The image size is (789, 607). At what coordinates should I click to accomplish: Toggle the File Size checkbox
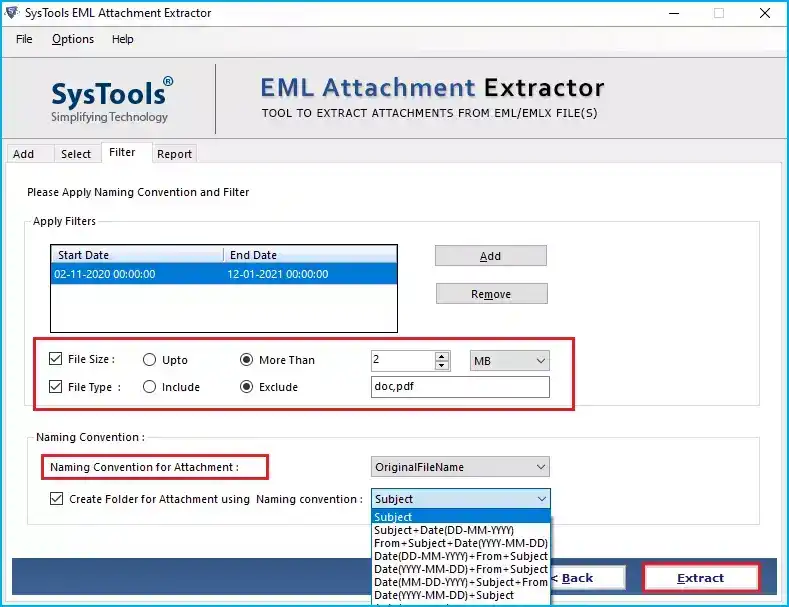(55, 359)
